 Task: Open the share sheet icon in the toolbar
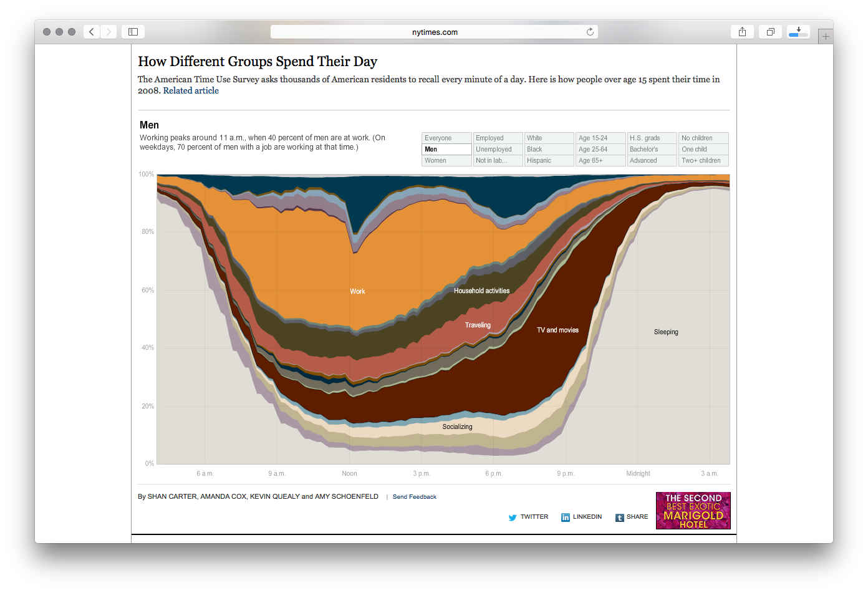[741, 31]
